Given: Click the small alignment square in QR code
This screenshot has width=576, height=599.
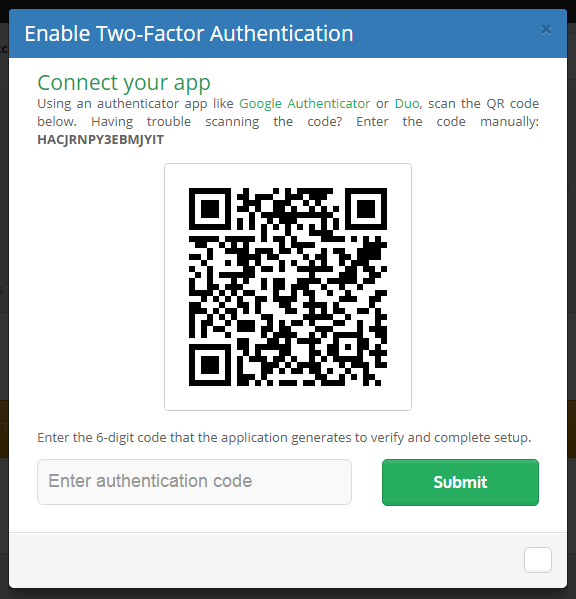Looking at the screenshot, I should [348, 347].
